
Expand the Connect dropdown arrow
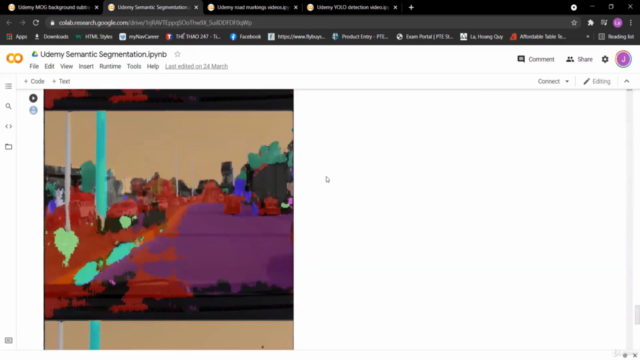(x=567, y=81)
